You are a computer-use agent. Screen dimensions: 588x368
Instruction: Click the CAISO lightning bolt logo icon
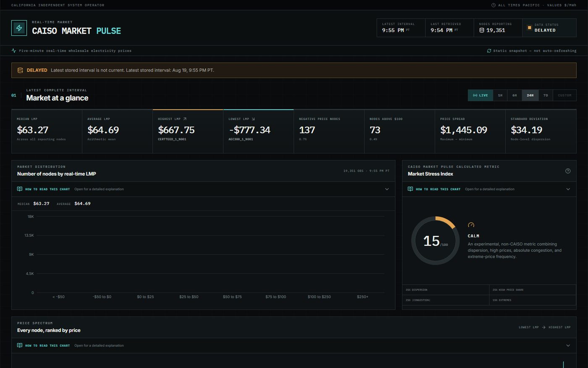pos(19,28)
